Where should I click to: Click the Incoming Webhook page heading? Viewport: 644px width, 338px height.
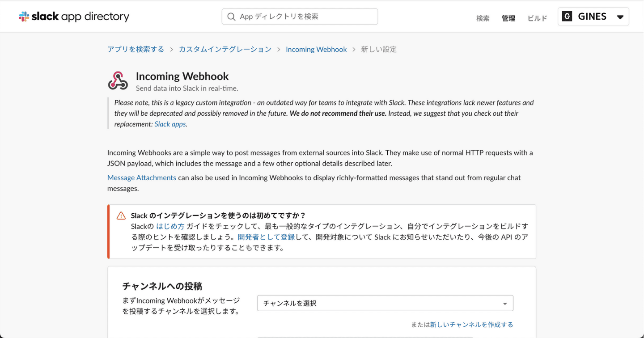point(182,76)
